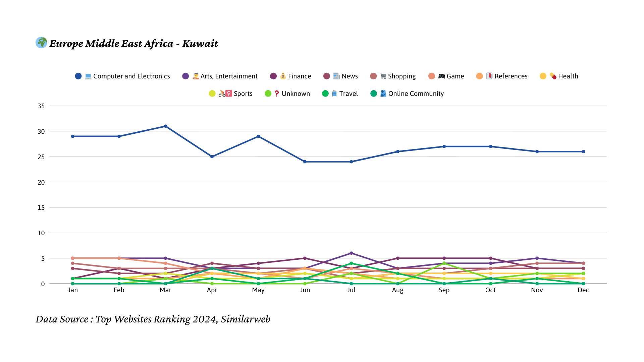
Task: Click the Arts, Entertainment July point at 6
Action: pos(351,253)
